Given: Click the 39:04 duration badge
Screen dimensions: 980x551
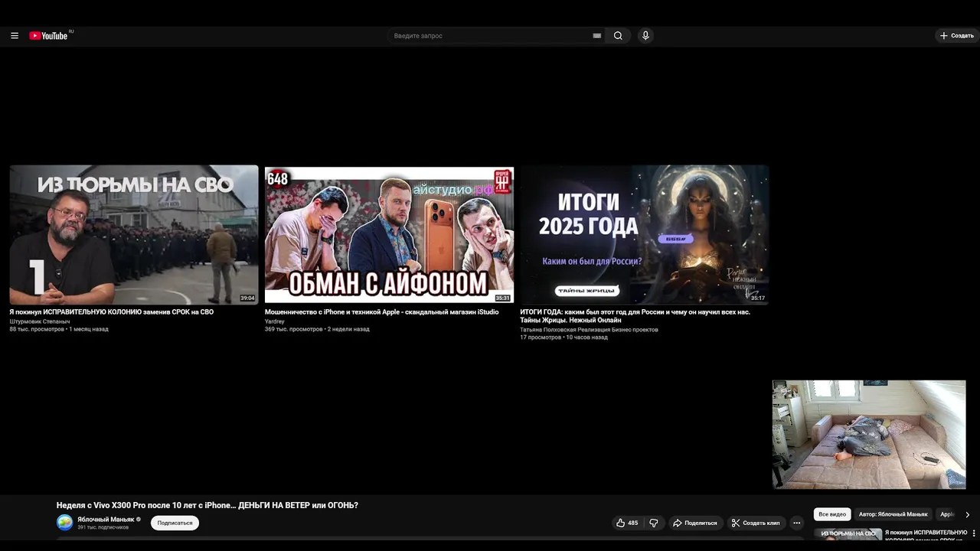Looking at the screenshot, I should [247, 298].
